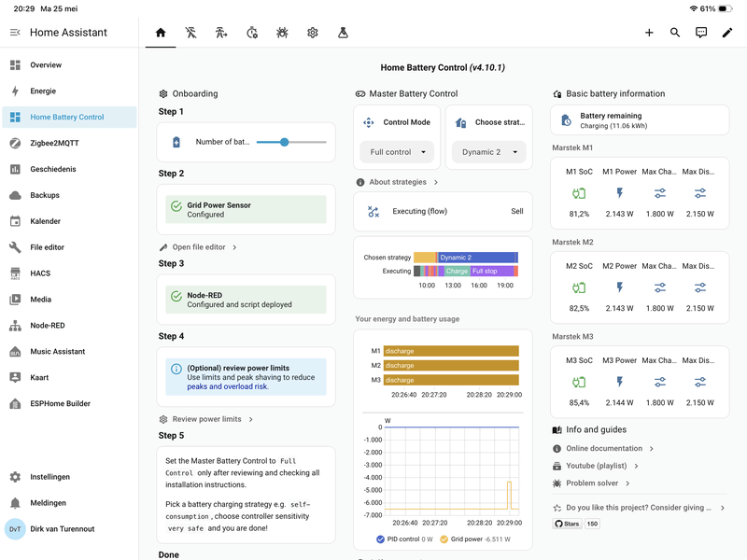Collapse the sidebar with the menu icon
This screenshot has width=747, height=560.
tap(15, 33)
